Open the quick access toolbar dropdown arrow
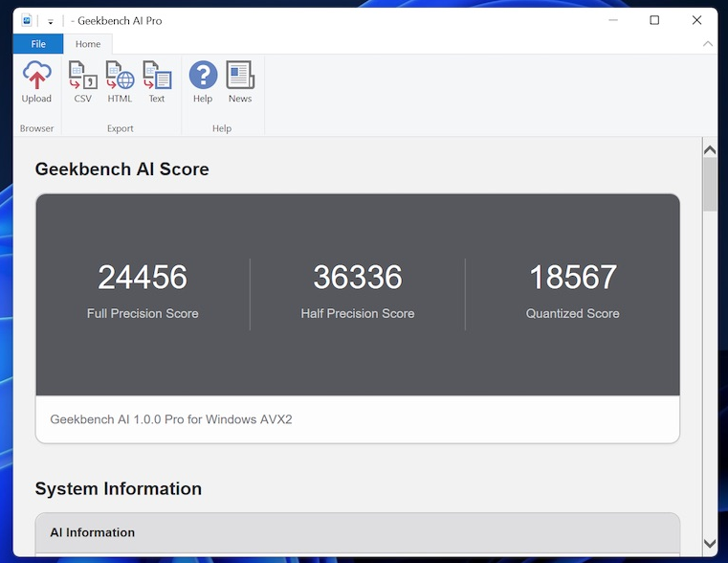728x563 pixels. coord(51,21)
